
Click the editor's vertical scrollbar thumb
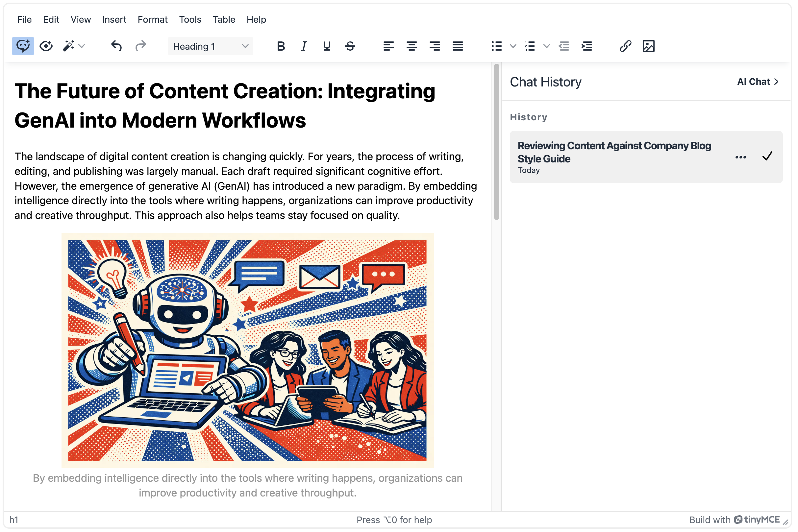click(x=497, y=142)
